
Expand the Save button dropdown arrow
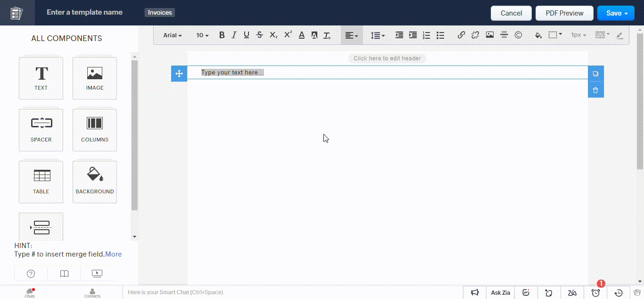point(627,13)
